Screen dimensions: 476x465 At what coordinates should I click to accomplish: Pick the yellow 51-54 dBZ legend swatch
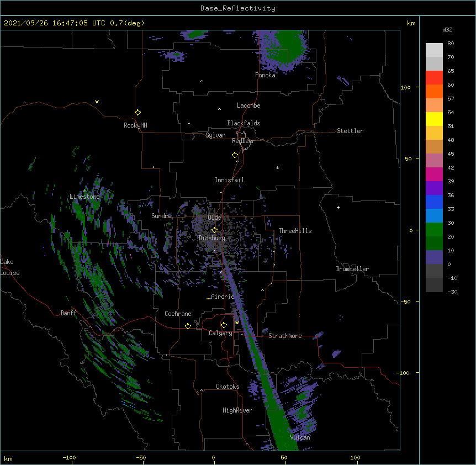coord(434,119)
